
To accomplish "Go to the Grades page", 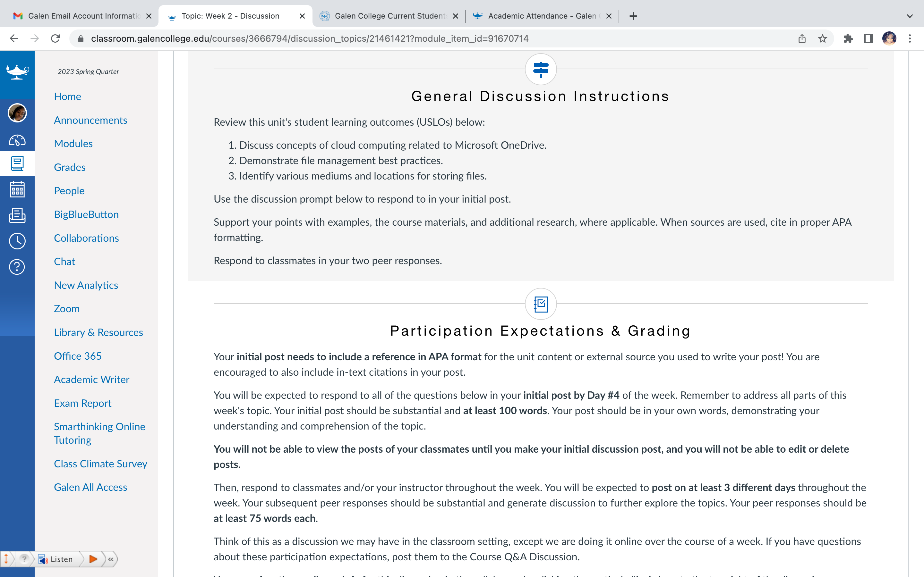I will click(x=70, y=167).
